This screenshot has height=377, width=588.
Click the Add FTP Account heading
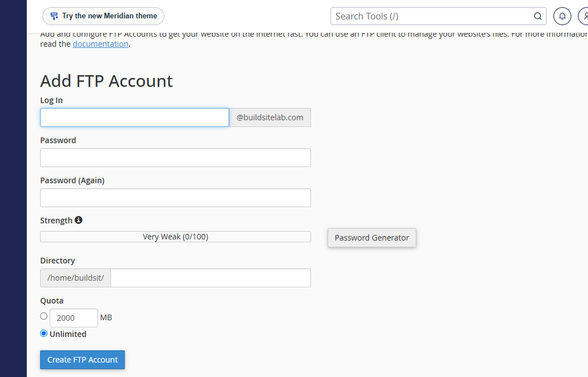(106, 81)
